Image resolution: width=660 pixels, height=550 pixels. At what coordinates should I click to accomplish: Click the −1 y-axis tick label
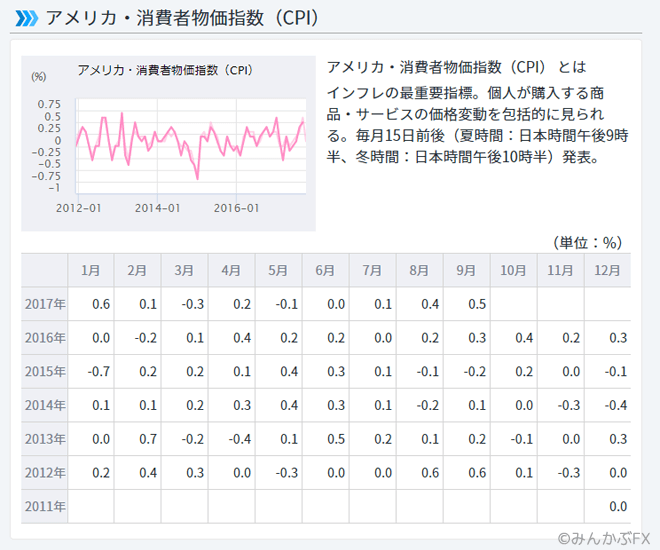click(54, 188)
